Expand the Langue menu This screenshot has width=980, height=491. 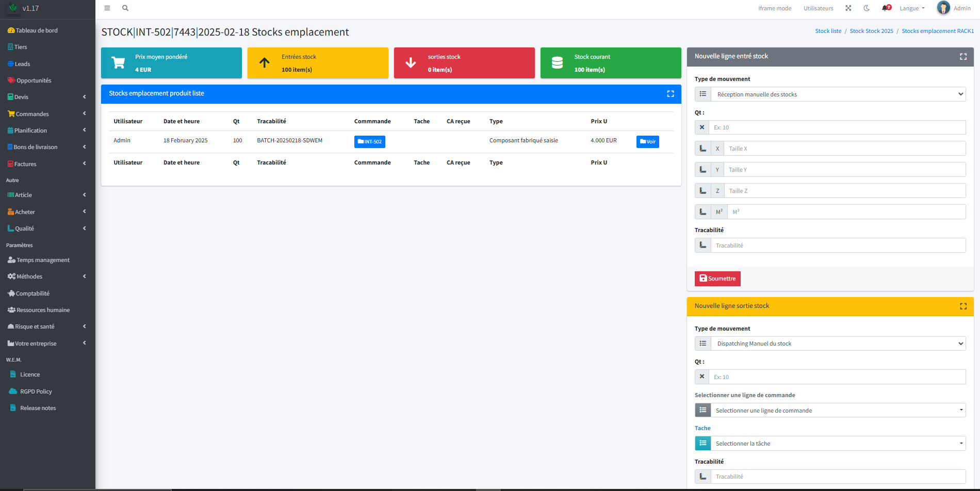coord(912,8)
